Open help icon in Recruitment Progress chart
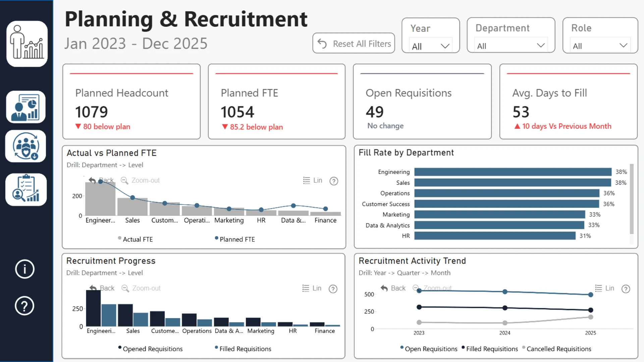644x362 pixels. pos(333,289)
